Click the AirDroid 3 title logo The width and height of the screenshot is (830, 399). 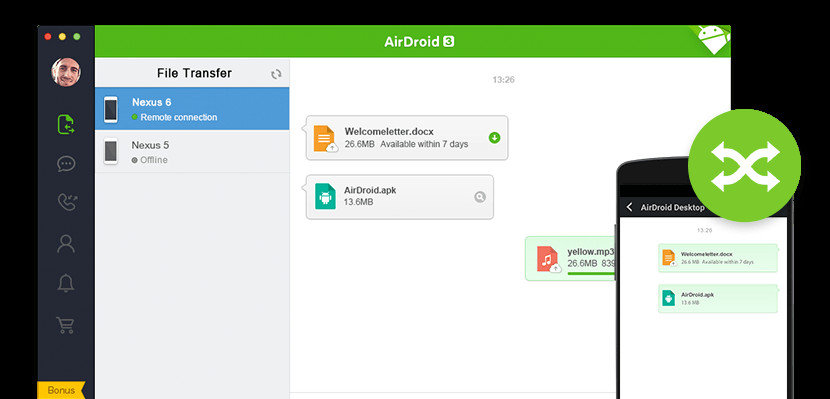click(x=420, y=42)
